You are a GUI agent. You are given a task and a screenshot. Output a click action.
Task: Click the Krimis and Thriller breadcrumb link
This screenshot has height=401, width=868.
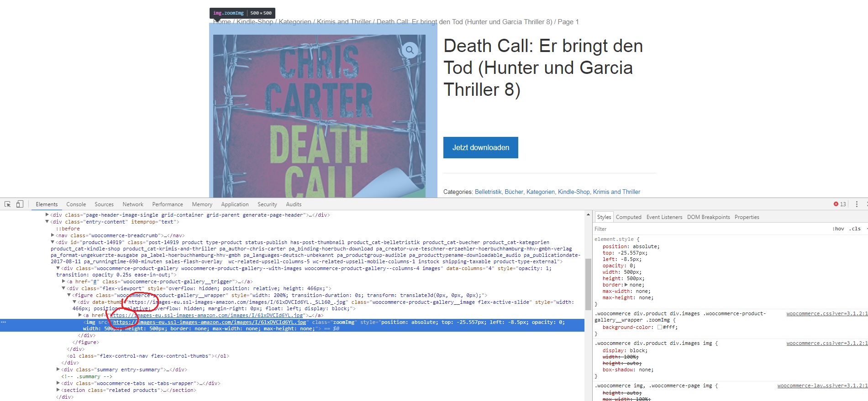tap(344, 22)
